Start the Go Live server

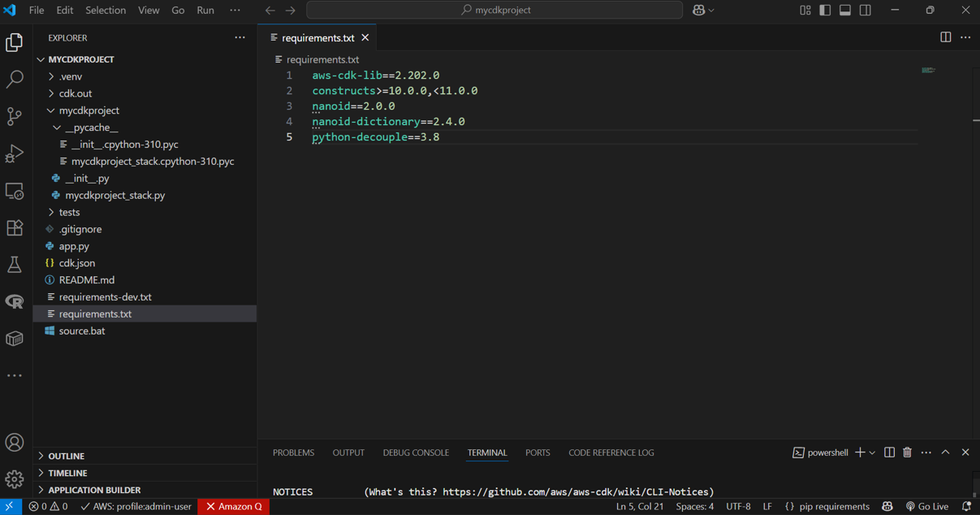coord(926,506)
